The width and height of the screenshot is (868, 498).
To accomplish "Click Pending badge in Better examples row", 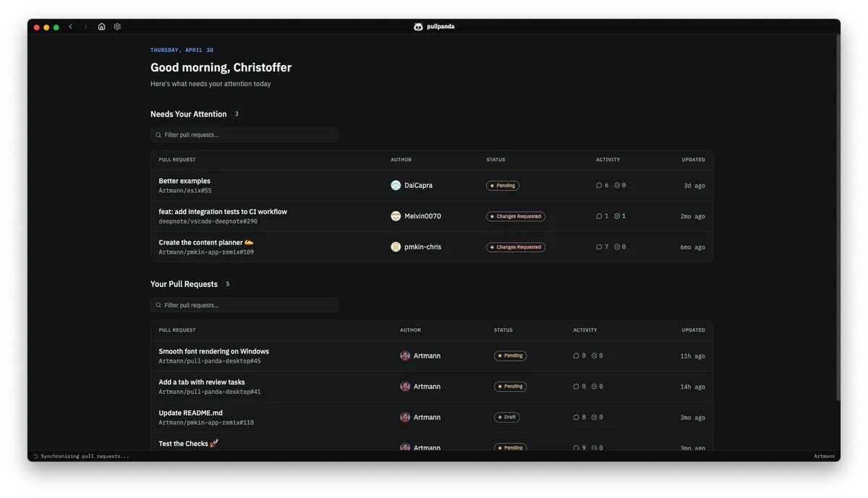I will (503, 186).
